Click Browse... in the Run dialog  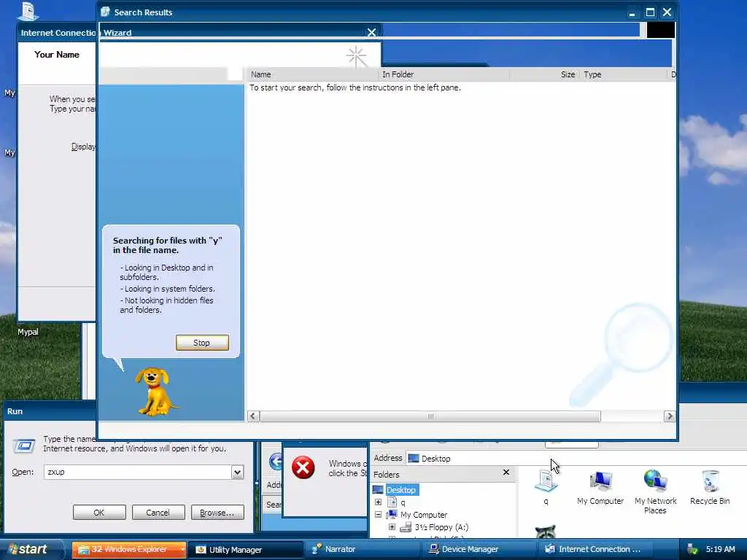click(217, 513)
